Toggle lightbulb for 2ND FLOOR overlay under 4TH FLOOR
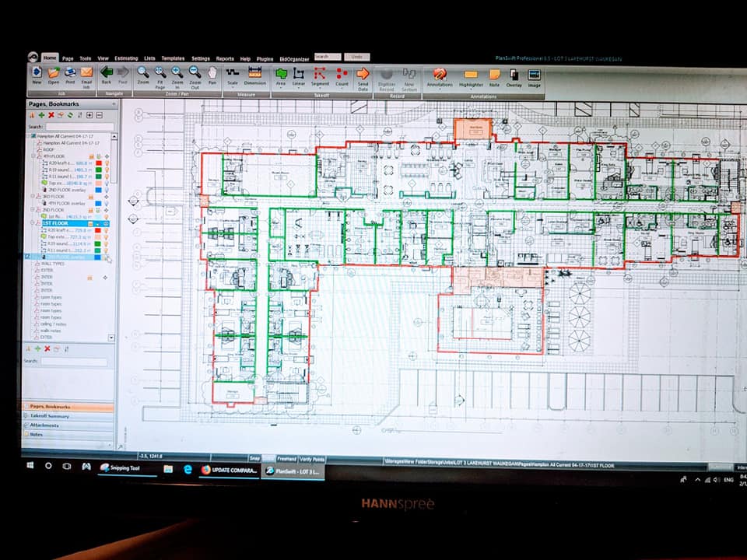 pos(107,190)
